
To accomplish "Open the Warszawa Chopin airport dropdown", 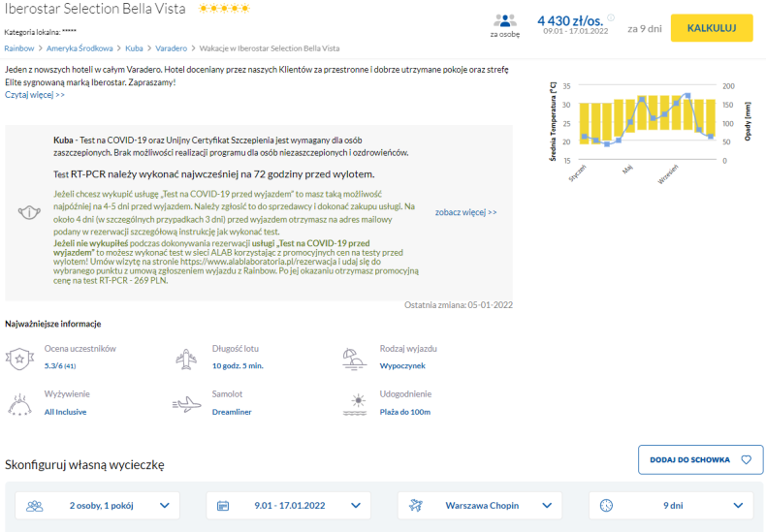I will (x=480, y=505).
